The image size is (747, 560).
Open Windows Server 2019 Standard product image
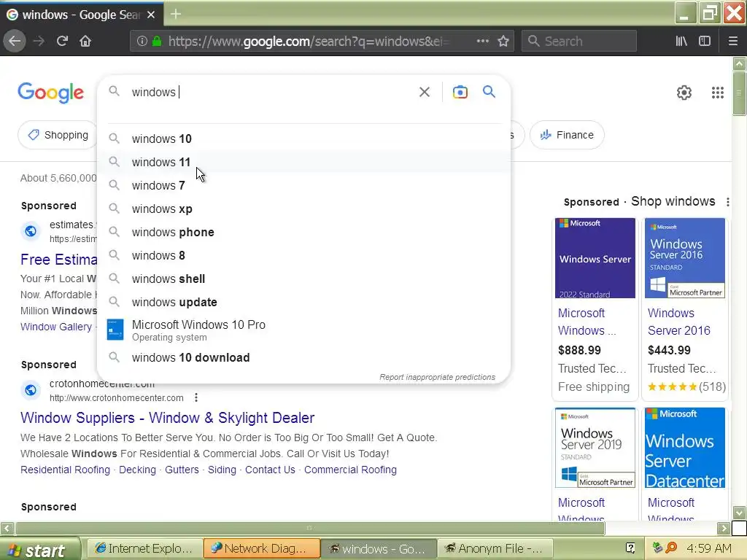tap(595, 448)
